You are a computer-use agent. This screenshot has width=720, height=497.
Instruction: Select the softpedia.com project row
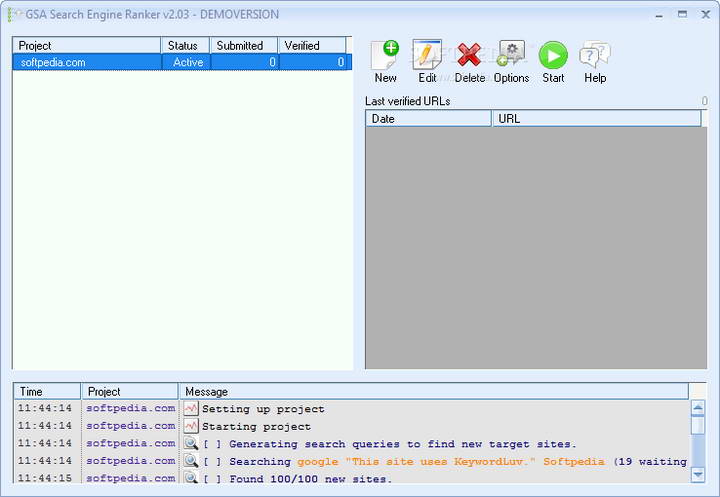click(182, 62)
